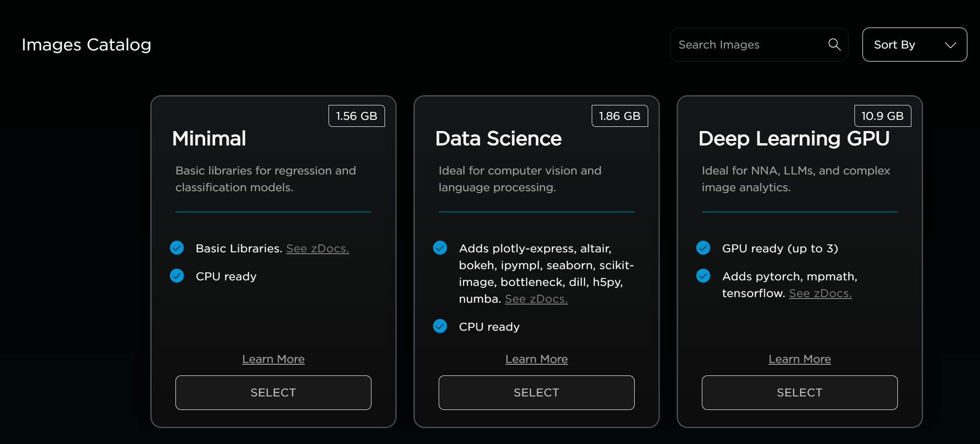Viewport: 980px width, 444px height.
Task: Open Learn More for Data Science
Action: (537, 359)
